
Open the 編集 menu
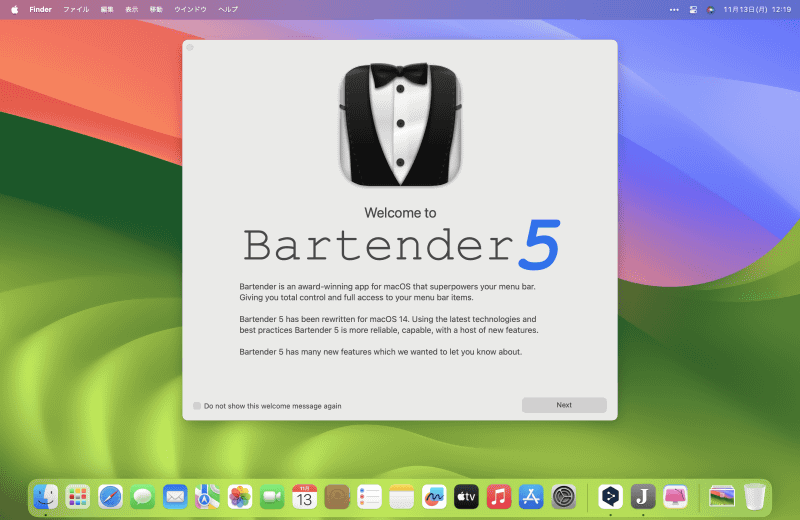tap(107, 9)
